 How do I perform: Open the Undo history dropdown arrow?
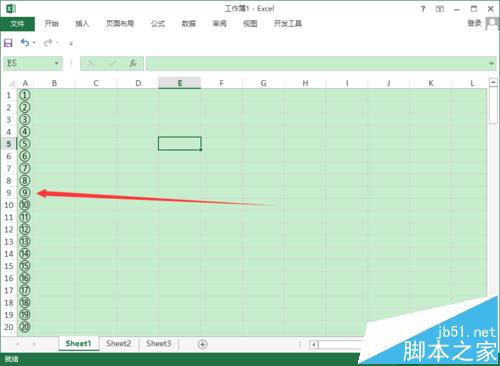(34, 43)
